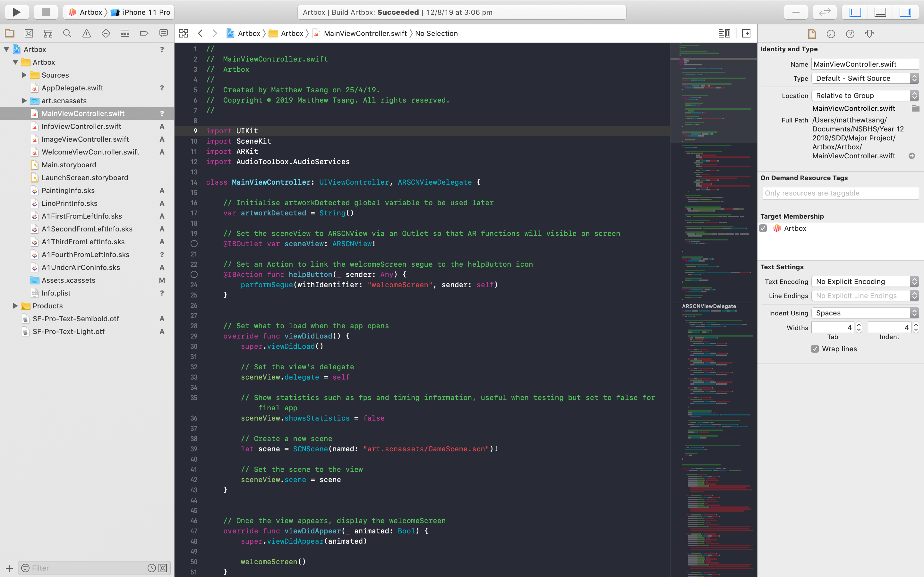Open the Quick Help inspector tab
Screen dimensions: 924x577
[x=850, y=34]
